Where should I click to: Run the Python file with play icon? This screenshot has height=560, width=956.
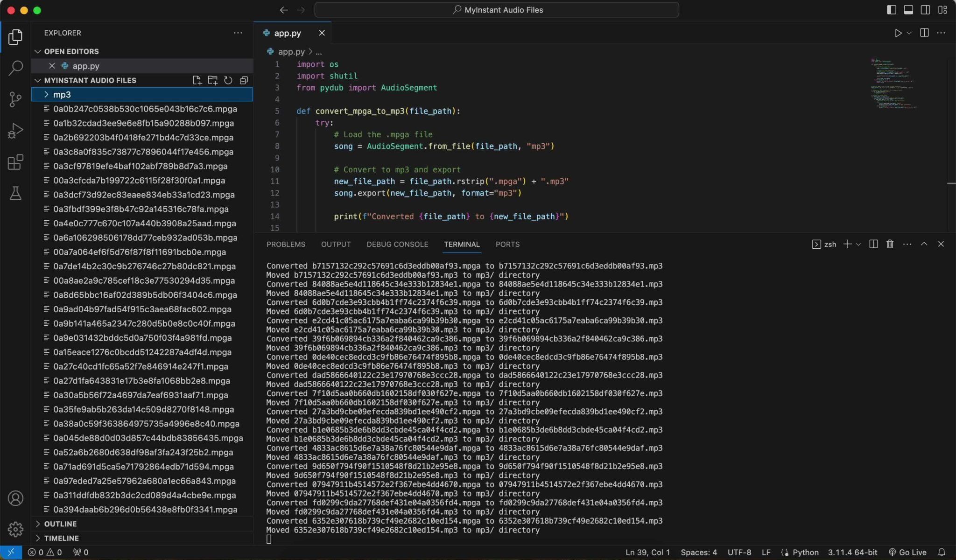pyautogui.click(x=898, y=33)
